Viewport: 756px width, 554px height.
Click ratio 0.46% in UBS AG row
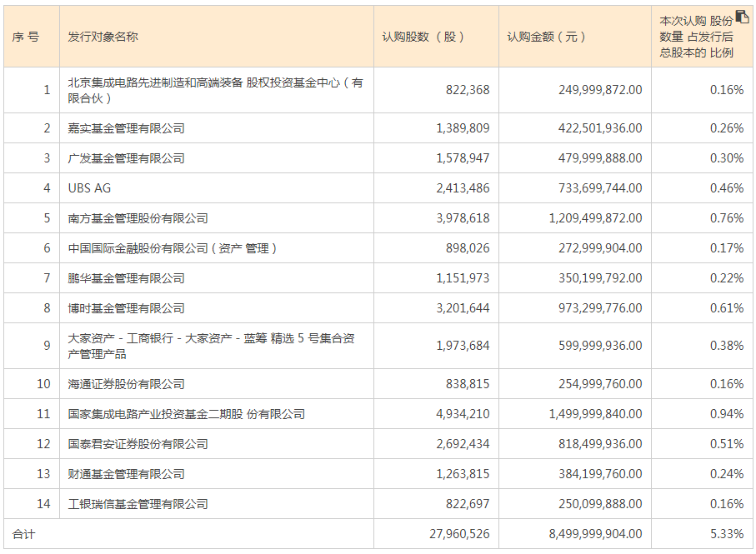click(727, 188)
